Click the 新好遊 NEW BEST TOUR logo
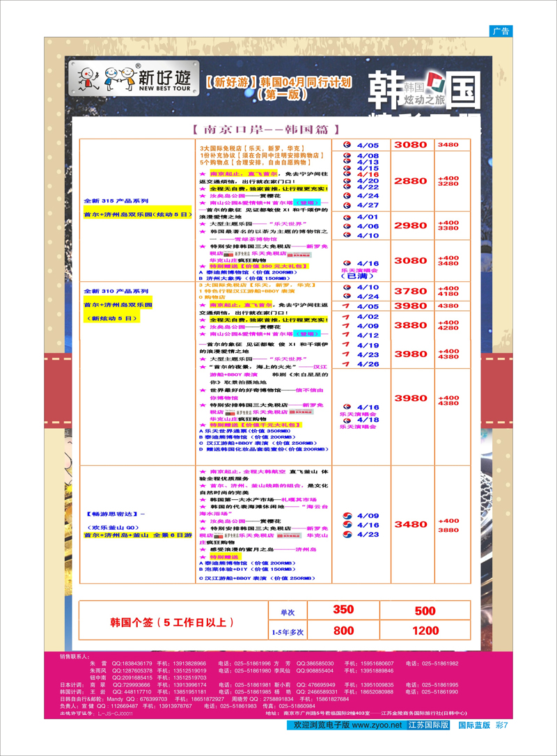Screen dimensions: 557x756 pos(134,78)
